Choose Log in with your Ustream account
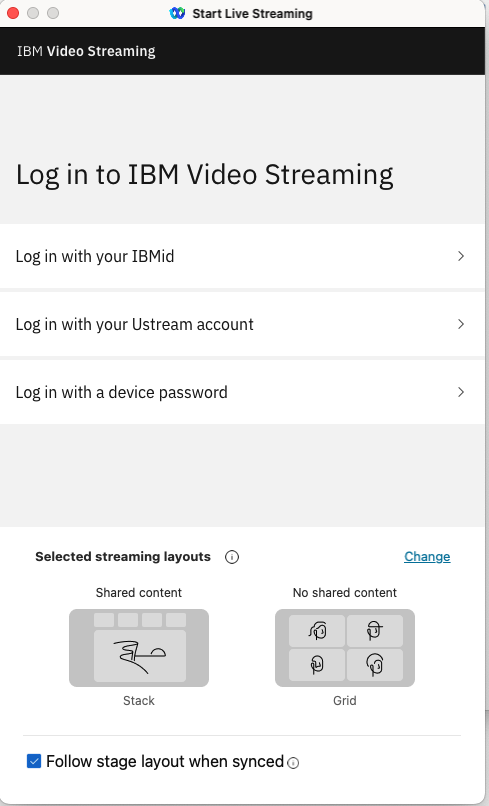The width and height of the screenshot is (489, 806). 242,324
